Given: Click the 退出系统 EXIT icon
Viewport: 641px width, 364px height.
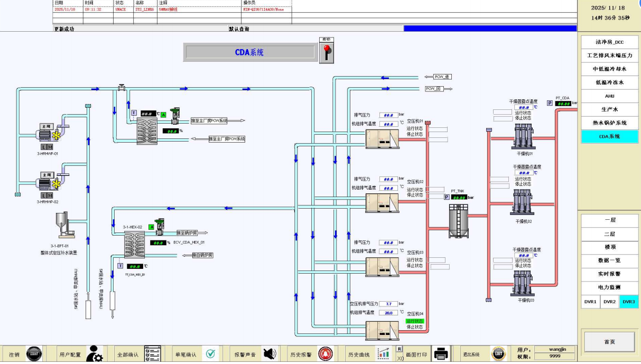Looking at the screenshot, I should click(x=498, y=354).
